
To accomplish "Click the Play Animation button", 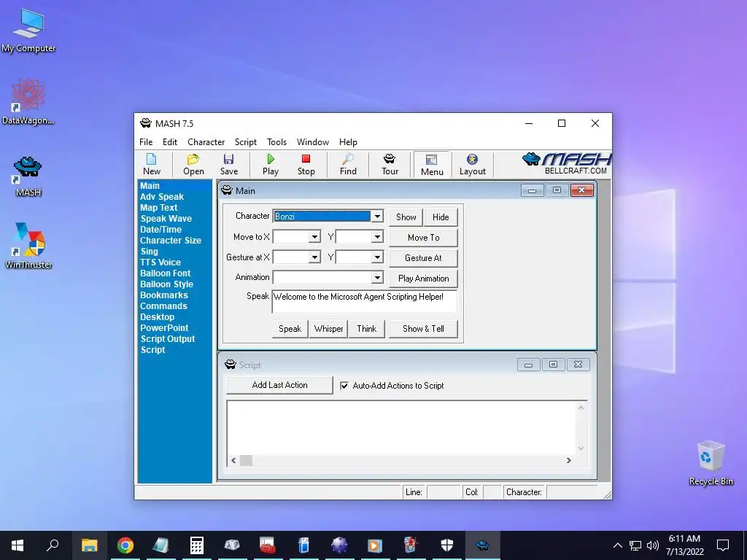I will click(x=423, y=279).
